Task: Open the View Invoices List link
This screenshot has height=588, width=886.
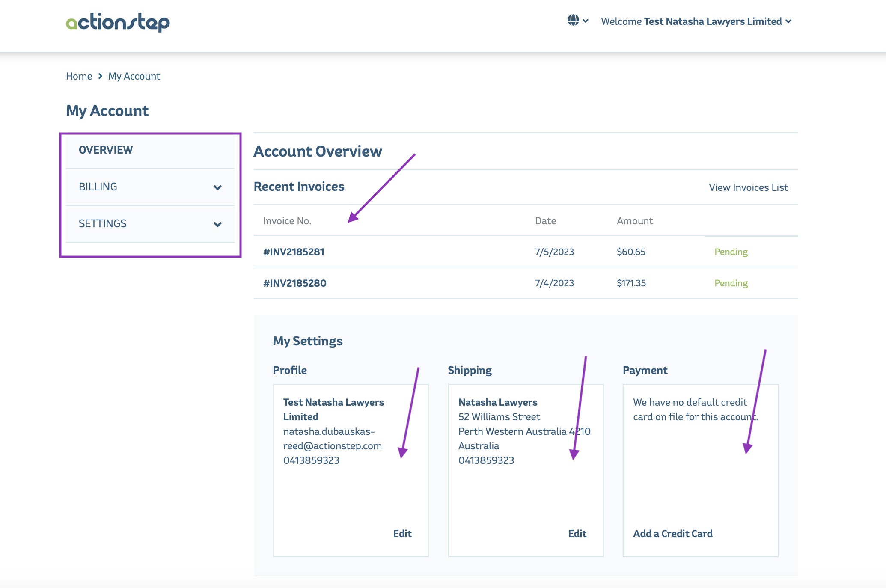Action: [748, 187]
